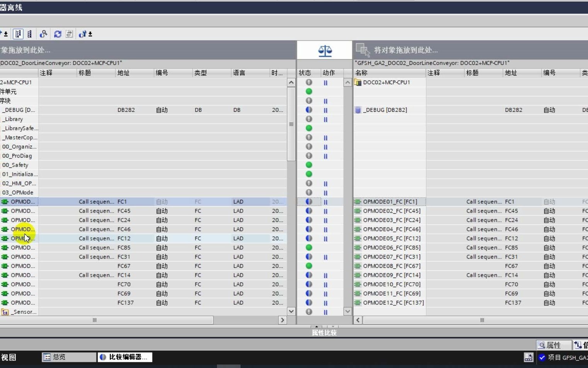Sort by the left pane 语言 column header
This screenshot has width=588, height=368.
(251, 73)
